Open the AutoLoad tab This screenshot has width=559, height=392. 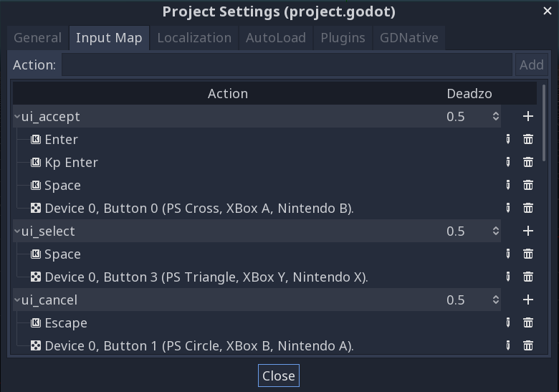click(x=276, y=37)
